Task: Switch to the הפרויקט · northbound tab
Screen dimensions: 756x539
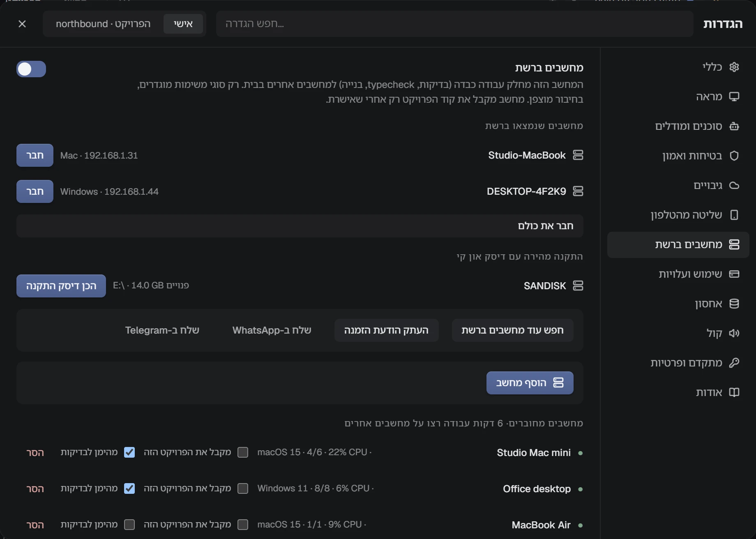Action: coord(103,24)
